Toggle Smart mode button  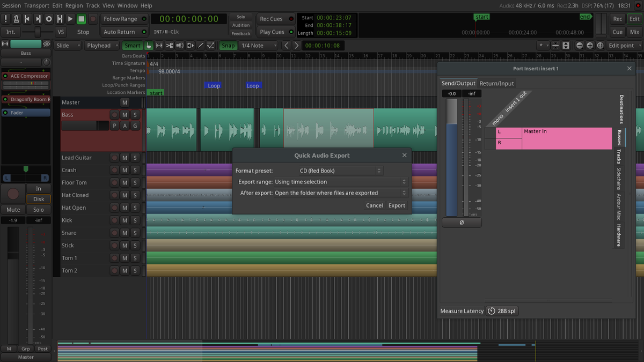pos(133,46)
